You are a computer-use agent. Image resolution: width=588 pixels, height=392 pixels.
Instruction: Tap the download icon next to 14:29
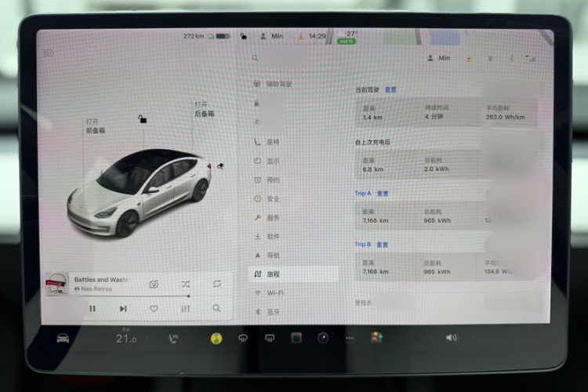[x=300, y=37]
